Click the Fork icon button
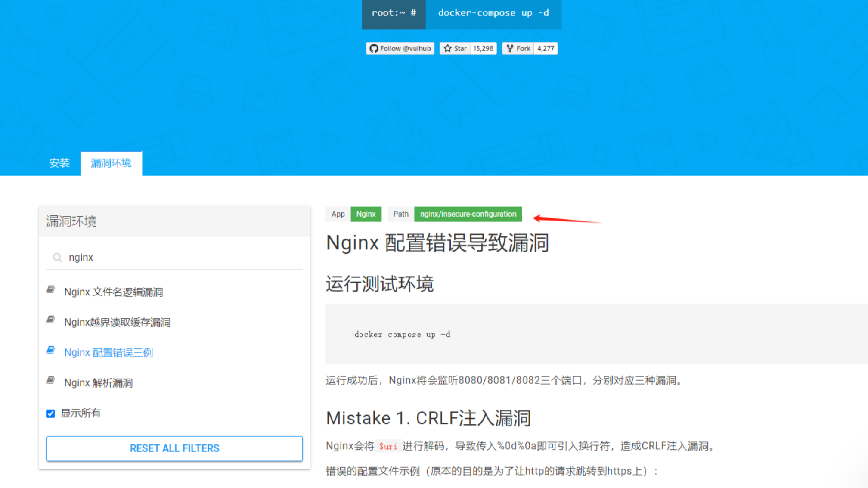This screenshot has width=868, height=488. [x=510, y=48]
